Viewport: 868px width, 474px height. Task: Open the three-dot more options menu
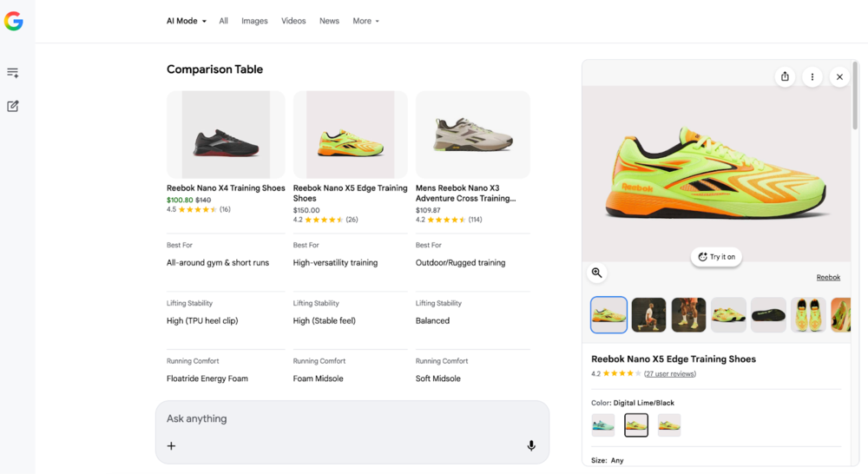tap(812, 77)
